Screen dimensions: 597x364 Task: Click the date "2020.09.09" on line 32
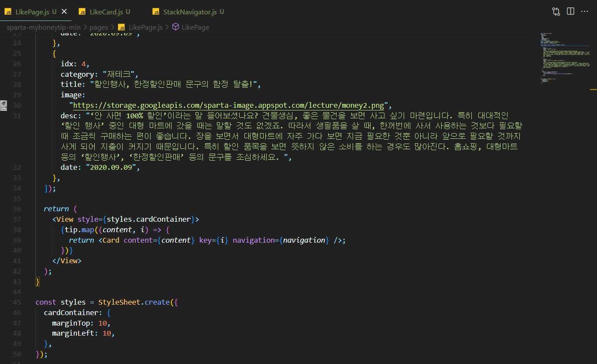coord(111,167)
